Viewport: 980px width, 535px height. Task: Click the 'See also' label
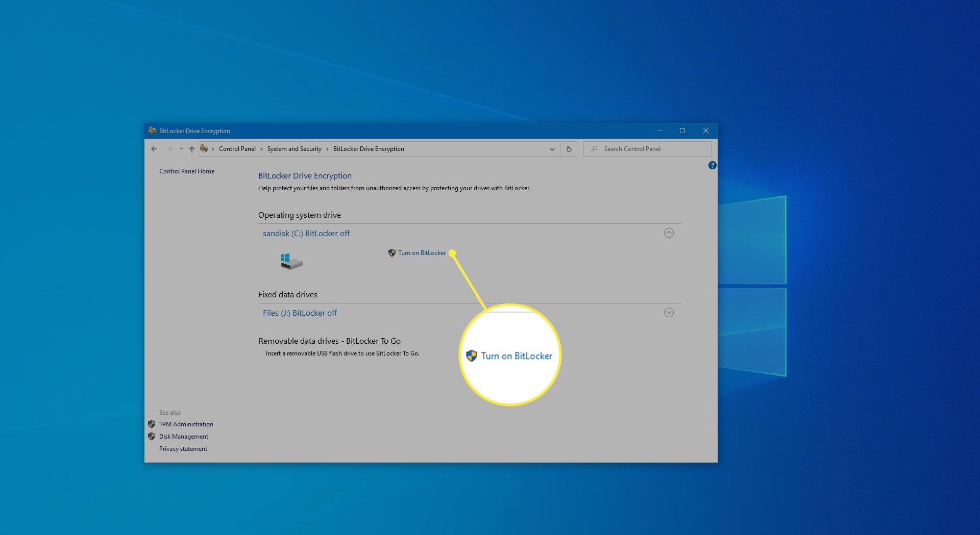tap(170, 413)
